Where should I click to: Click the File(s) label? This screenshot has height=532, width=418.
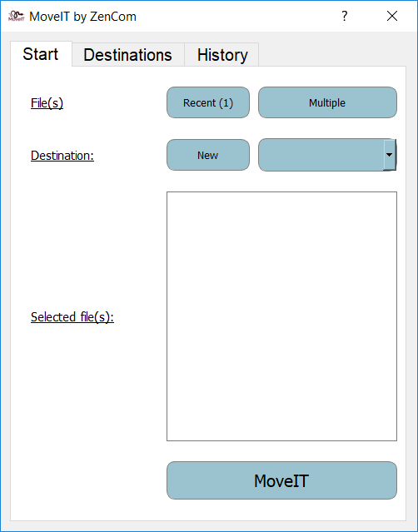(47, 102)
